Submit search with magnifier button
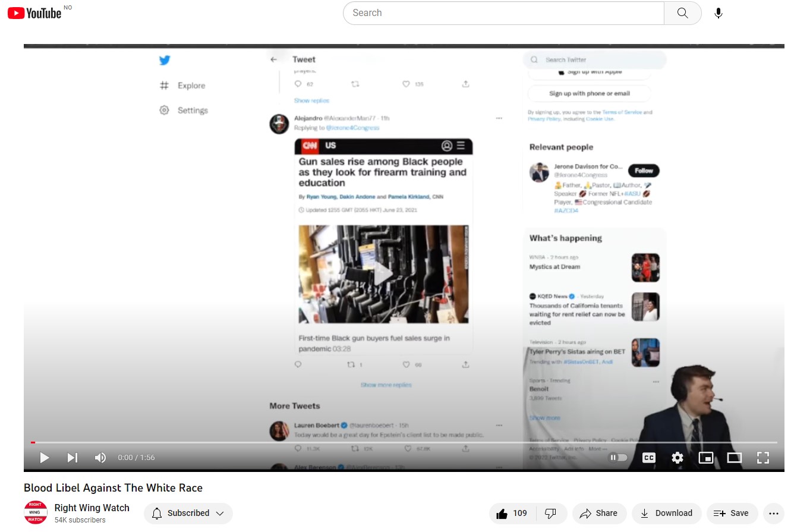The image size is (794, 532). coord(683,13)
